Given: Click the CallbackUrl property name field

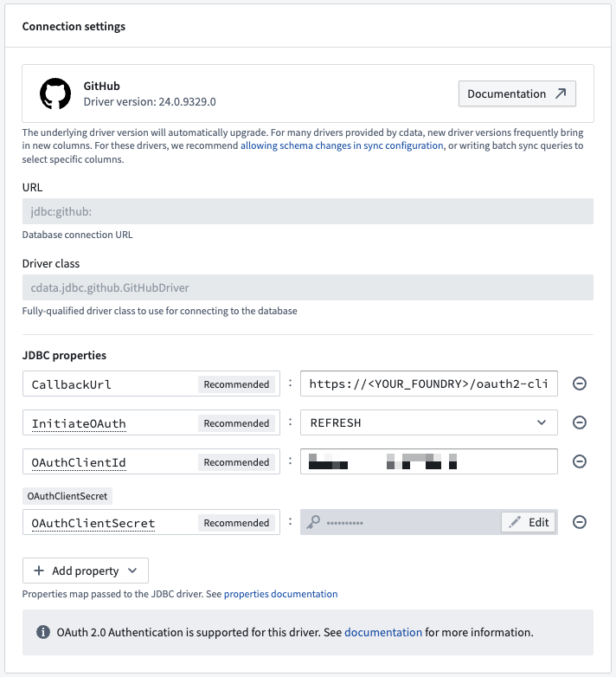Looking at the screenshot, I should click(x=108, y=384).
